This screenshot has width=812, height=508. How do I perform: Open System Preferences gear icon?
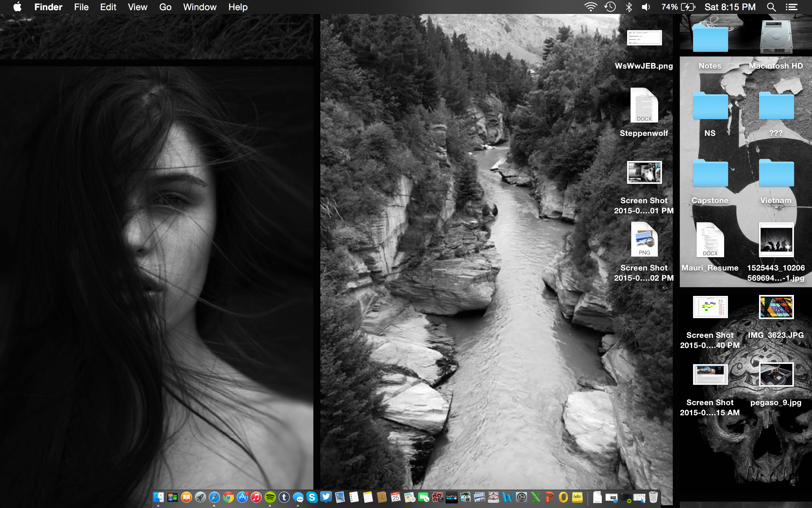[521, 497]
